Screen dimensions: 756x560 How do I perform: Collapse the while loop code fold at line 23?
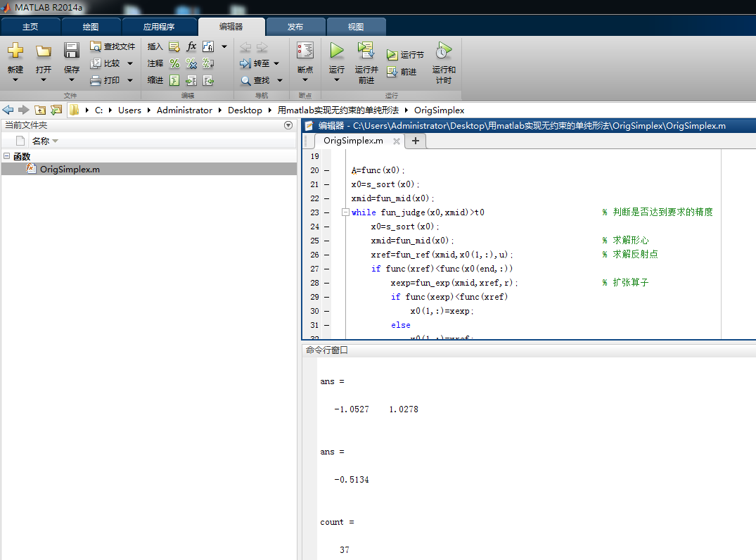pyautogui.click(x=345, y=212)
